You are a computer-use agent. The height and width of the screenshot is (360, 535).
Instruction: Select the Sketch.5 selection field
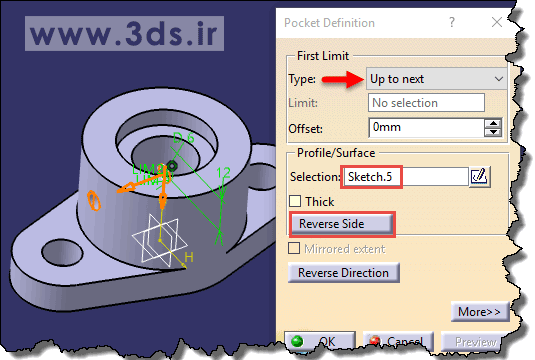[406, 177]
